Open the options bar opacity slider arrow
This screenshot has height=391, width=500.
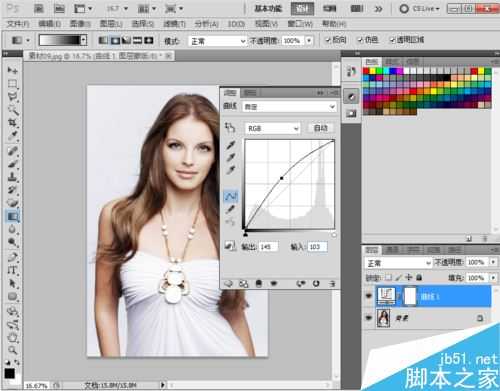(x=309, y=41)
